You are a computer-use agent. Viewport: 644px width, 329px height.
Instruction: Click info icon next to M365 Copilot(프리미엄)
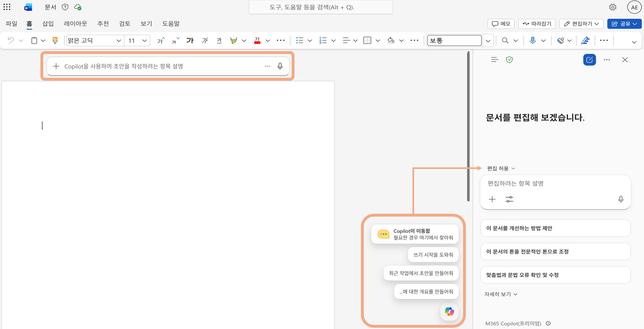[548, 323]
